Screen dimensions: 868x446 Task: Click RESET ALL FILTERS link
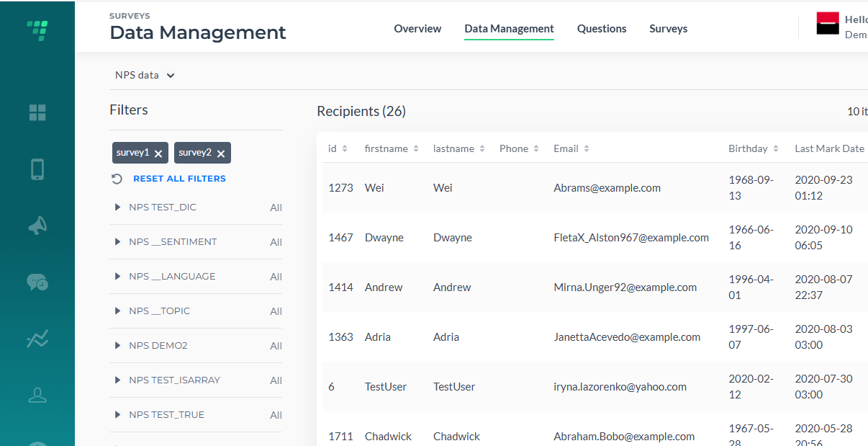click(x=180, y=179)
